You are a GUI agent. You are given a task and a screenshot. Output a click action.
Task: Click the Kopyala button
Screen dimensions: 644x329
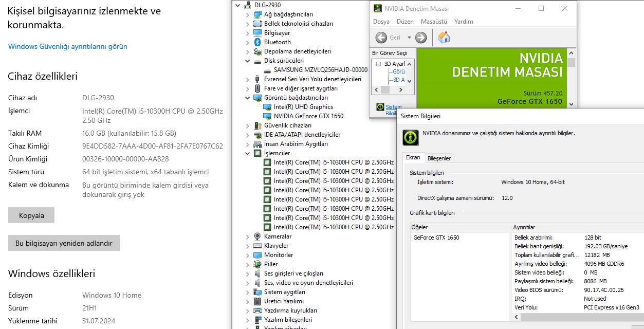(x=31, y=215)
